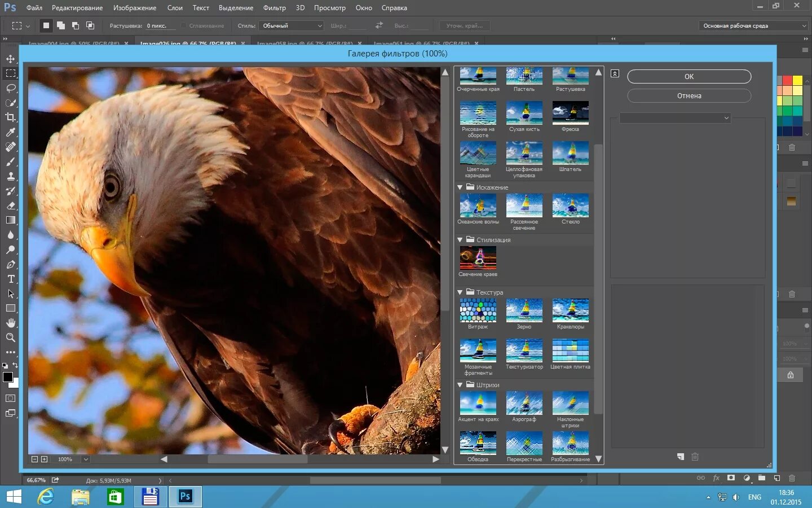812x508 pixels.
Task: Click the delete effect layer trash icon
Action: click(695, 457)
